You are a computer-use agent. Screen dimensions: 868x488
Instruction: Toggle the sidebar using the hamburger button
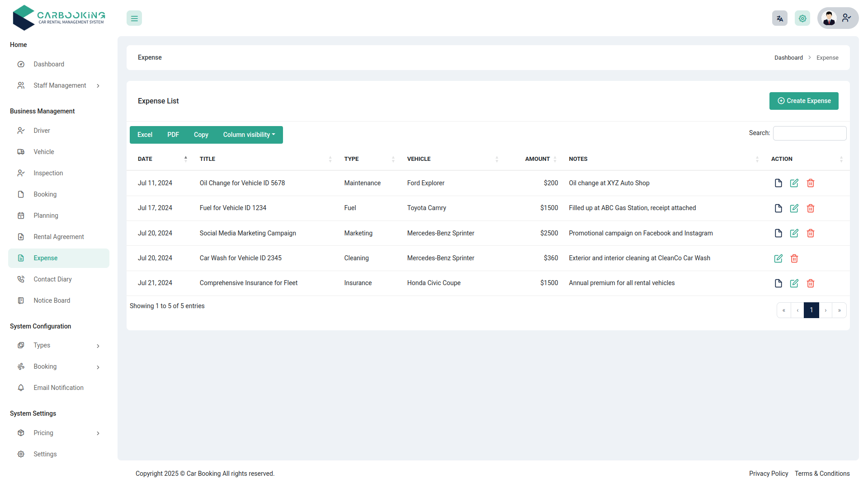point(134,18)
